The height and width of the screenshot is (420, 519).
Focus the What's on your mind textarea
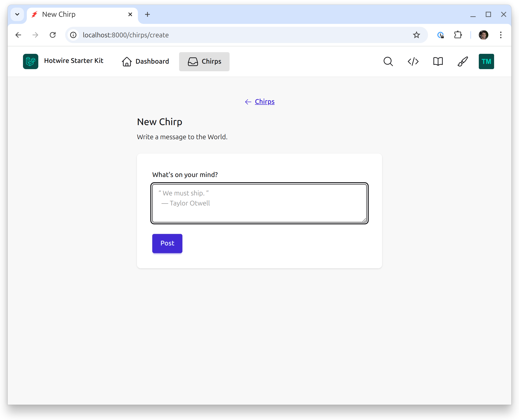pos(259,203)
